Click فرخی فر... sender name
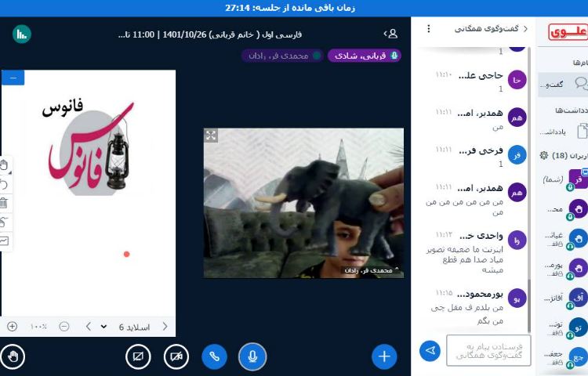 481,150
